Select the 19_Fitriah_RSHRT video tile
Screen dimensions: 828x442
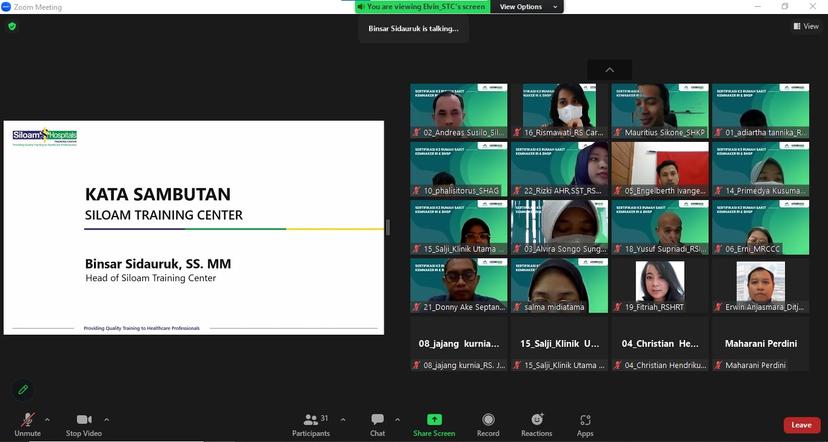660,285
